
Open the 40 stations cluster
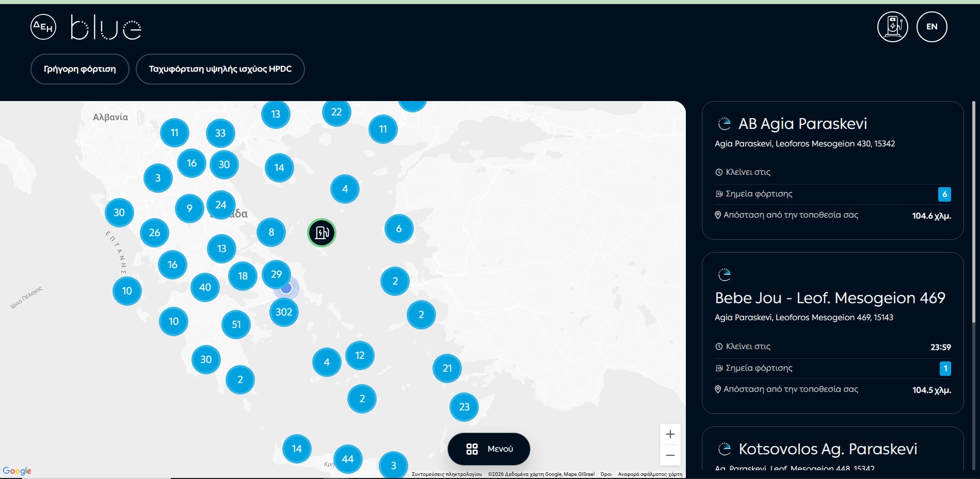click(205, 287)
